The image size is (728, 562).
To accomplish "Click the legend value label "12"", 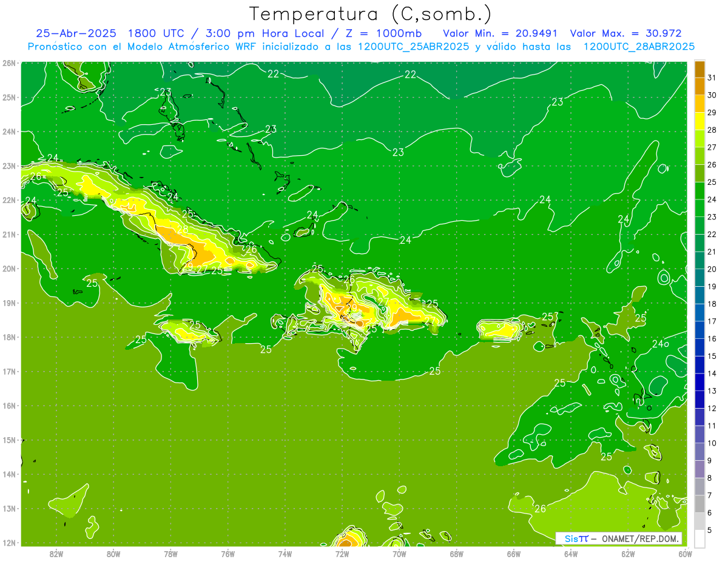I will (x=712, y=408).
